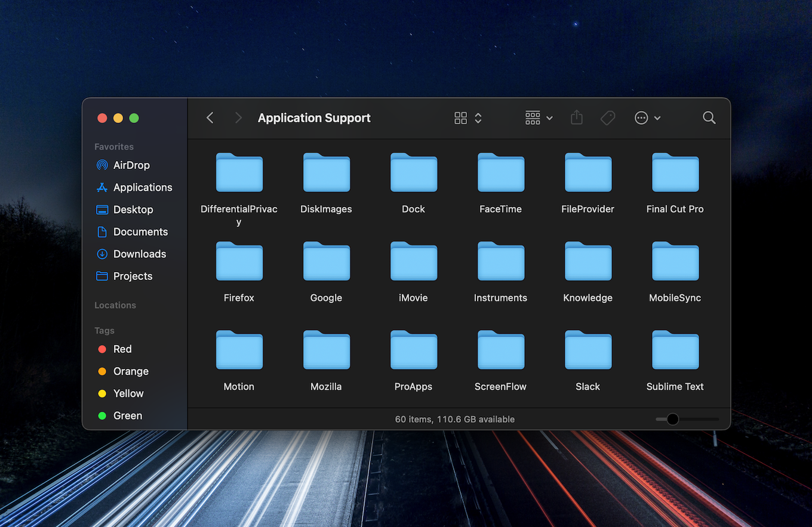Select the Knowledge folder
The image size is (812, 527).
[x=588, y=261]
